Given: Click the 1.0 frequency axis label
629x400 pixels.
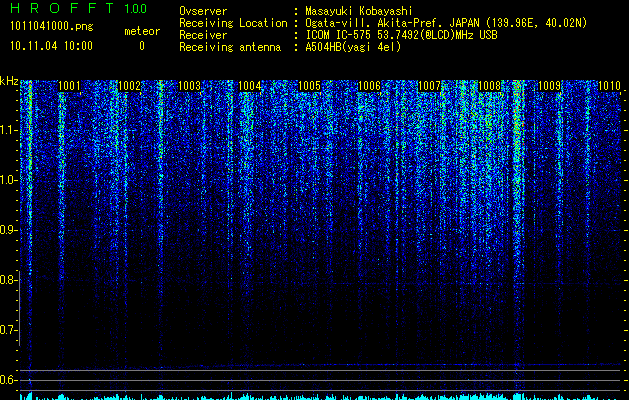Looking at the screenshot, I should point(8,180).
